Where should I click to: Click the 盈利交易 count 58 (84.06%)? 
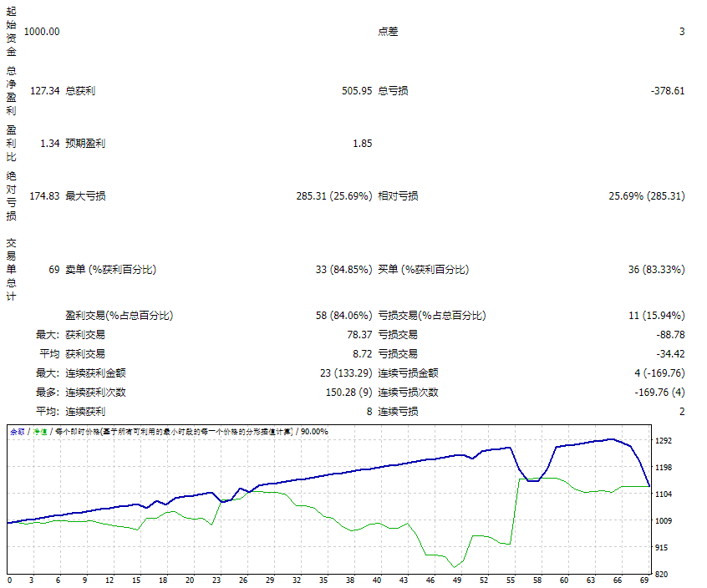(346, 315)
